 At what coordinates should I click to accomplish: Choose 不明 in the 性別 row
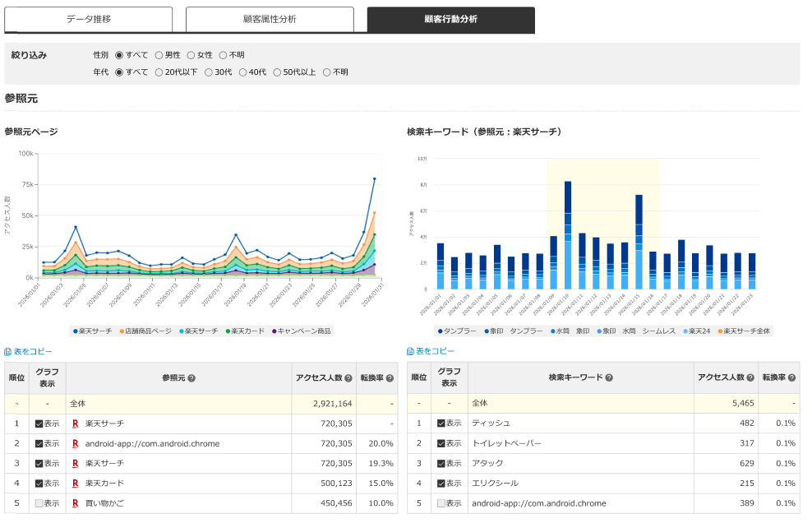[224, 55]
